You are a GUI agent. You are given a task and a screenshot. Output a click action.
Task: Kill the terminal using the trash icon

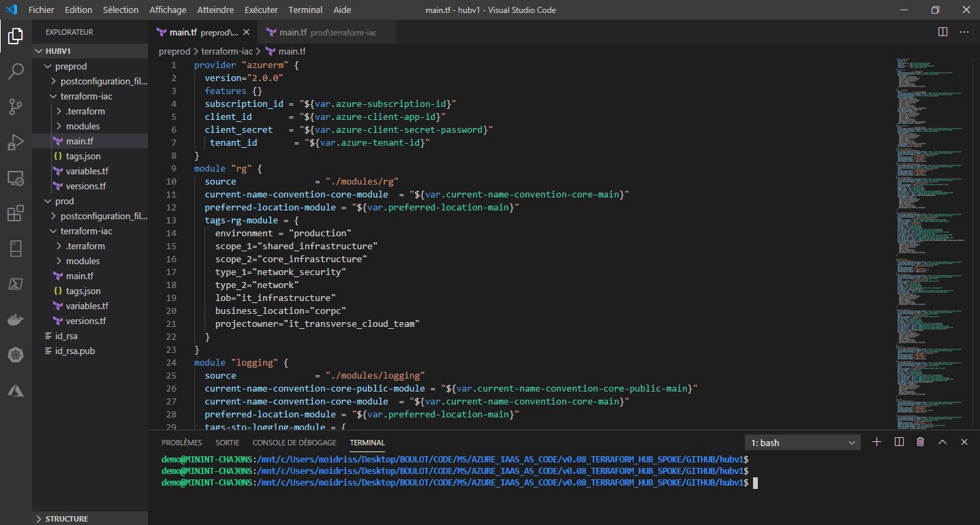click(x=920, y=442)
